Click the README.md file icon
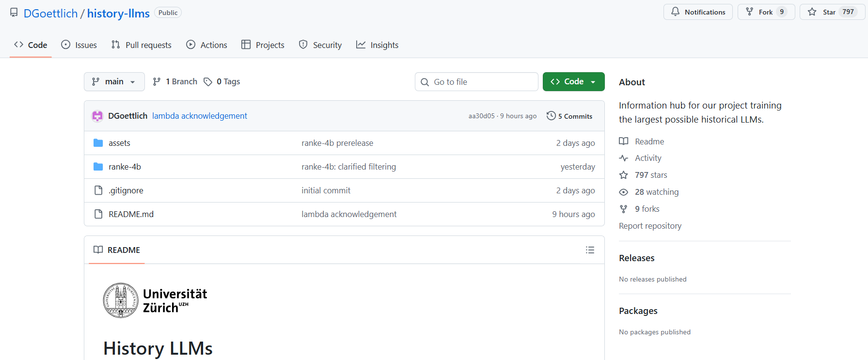Screen dimensions: 868x360 click(x=98, y=214)
